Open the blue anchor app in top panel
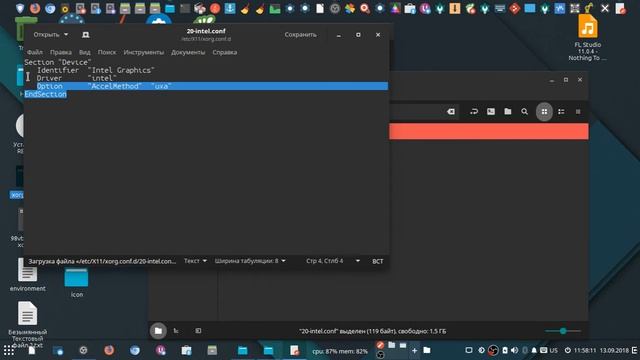 point(230,8)
